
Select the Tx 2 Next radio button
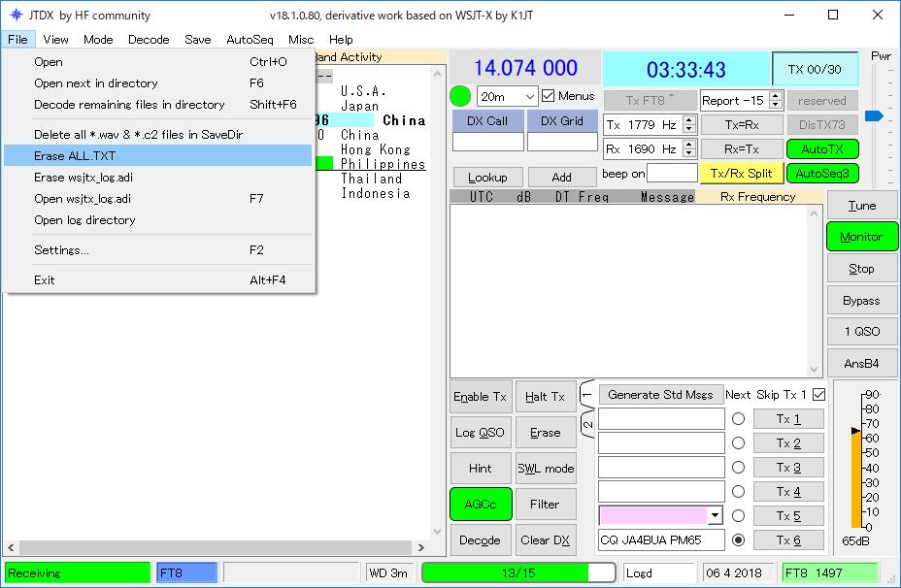click(739, 443)
